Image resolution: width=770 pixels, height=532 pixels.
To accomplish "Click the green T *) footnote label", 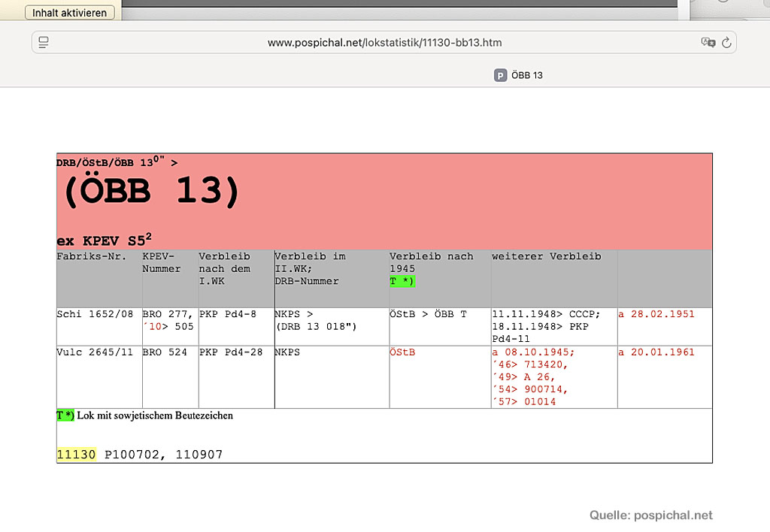I will tap(65, 416).
